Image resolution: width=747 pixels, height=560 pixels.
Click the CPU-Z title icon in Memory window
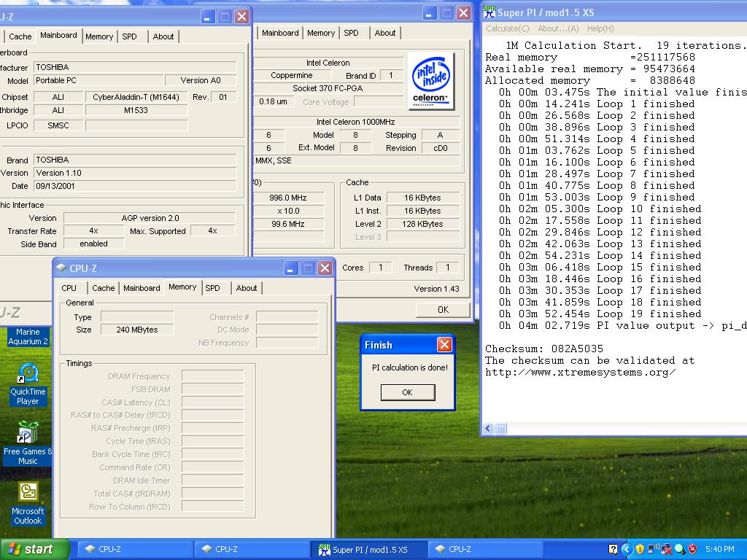pyautogui.click(x=61, y=268)
